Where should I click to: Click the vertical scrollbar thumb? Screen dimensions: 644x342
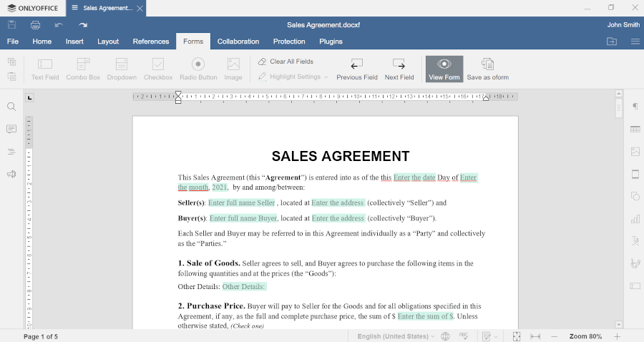[619, 108]
